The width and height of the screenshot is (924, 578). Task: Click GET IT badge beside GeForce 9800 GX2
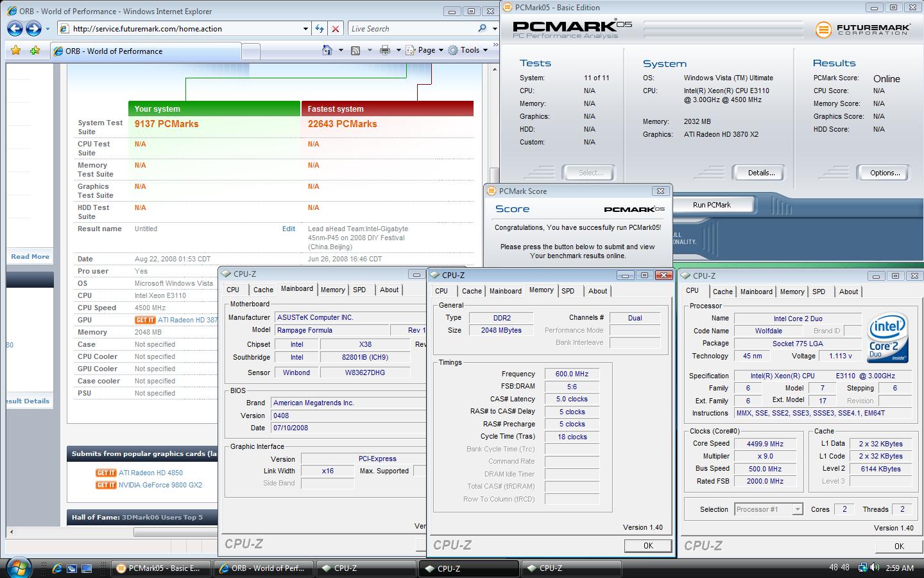[x=106, y=485]
